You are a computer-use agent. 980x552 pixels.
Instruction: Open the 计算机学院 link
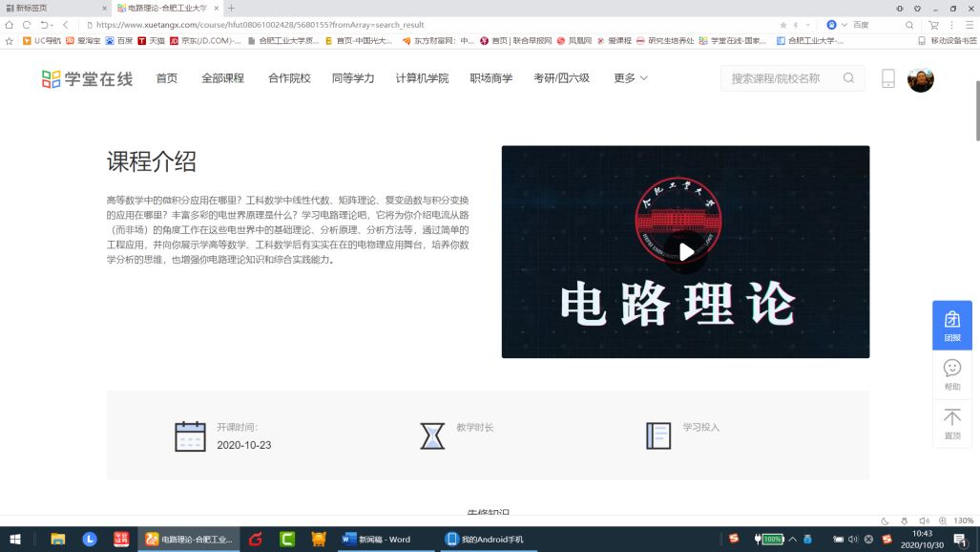[x=422, y=78]
